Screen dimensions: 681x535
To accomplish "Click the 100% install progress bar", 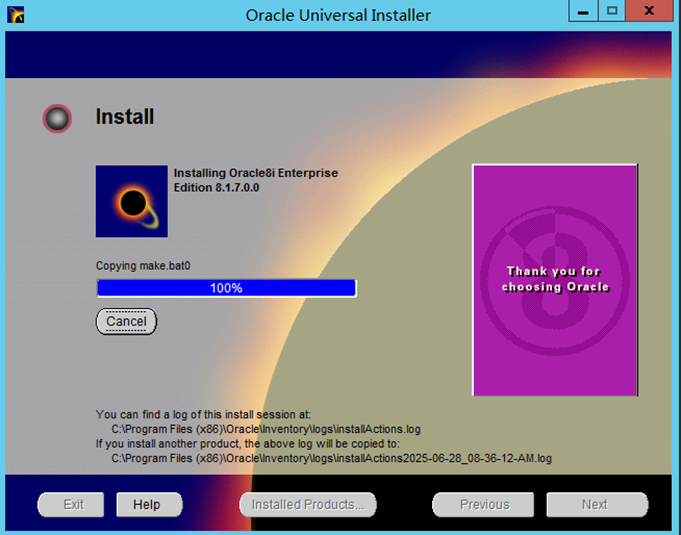I will tap(226, 288).
